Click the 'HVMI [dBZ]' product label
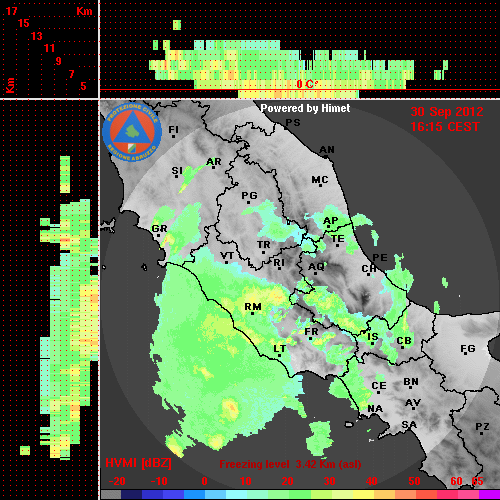This screenshot has width=500, height=500. click(138, 463)
